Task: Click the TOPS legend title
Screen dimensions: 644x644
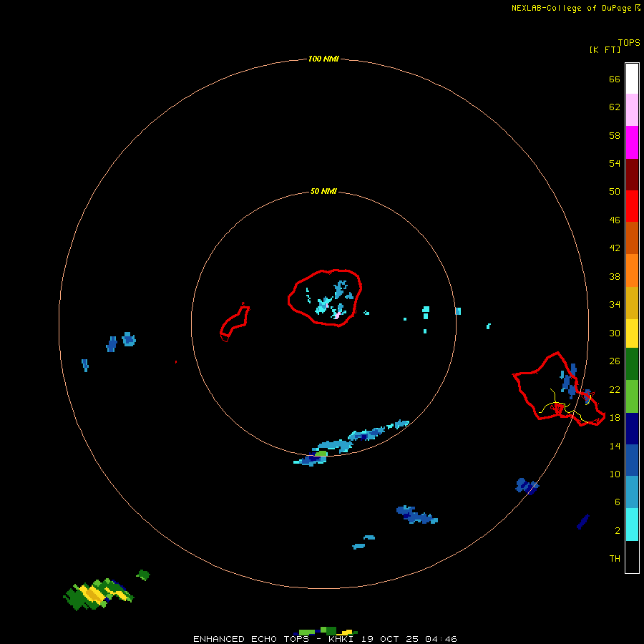Action: pos(629,42)
